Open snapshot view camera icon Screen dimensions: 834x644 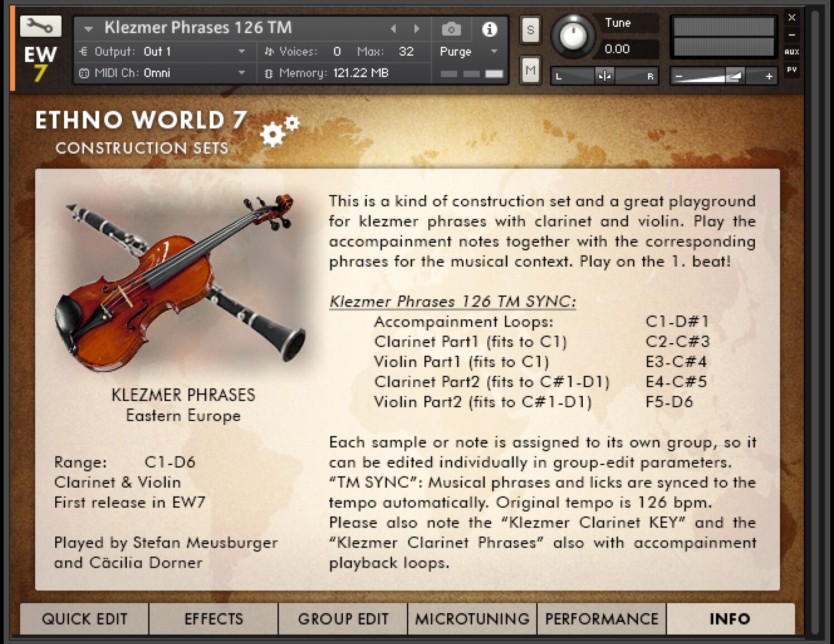(451, 29)
